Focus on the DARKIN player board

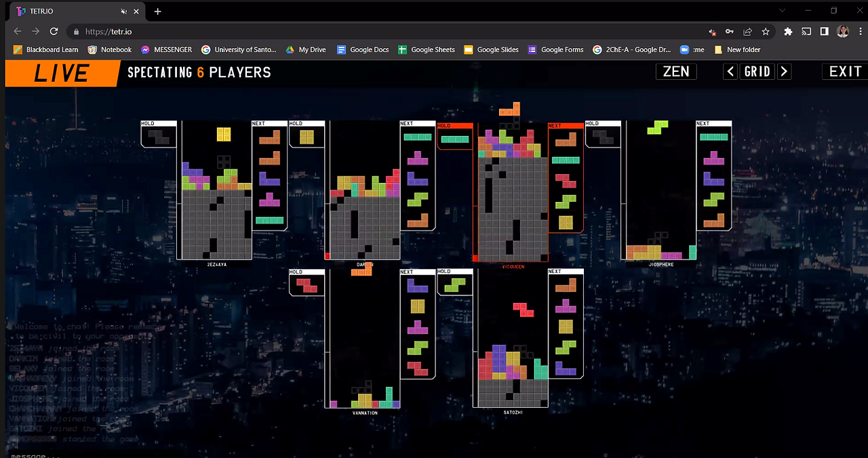[x=362, y=190]
